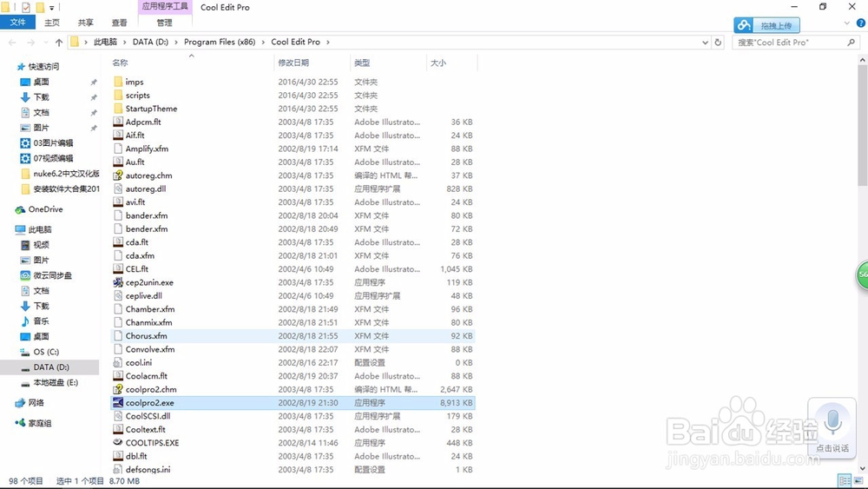Image resolution: width=868 pixels, height=489 pixels.
Task: Expand the ribbon with the chevron
Action: (x=846, y=23)
